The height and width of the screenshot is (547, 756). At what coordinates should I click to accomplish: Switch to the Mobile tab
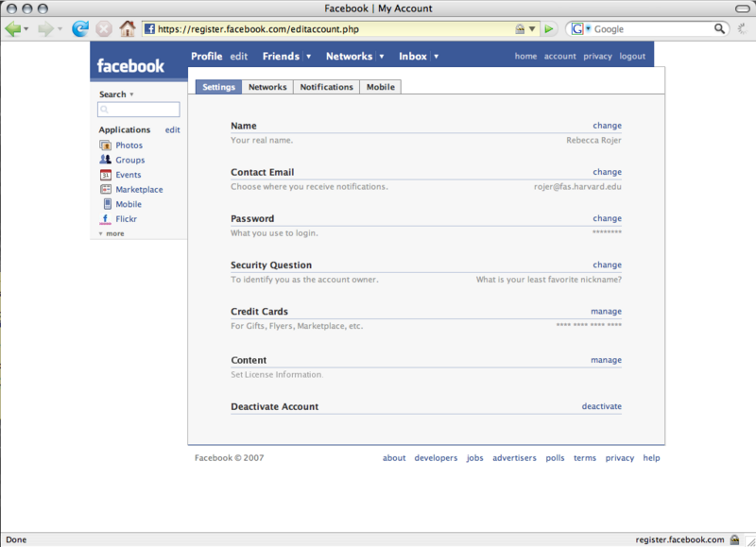coord(381,87)
